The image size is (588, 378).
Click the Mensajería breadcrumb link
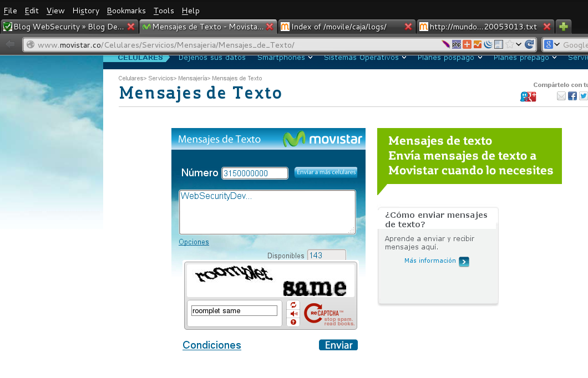click(x=192, y=78)
